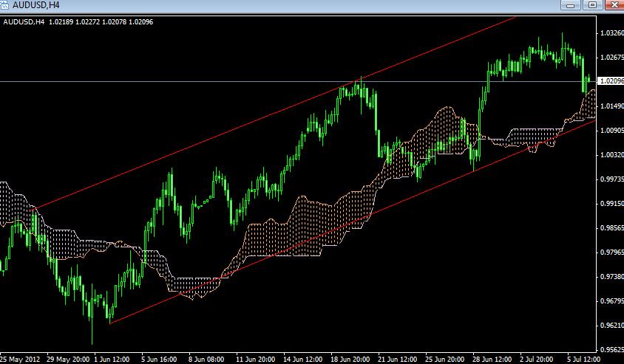Click the 0.96210 price axis label
The height and width of the screenshot is (364, 624).
(x=611, y=325)
